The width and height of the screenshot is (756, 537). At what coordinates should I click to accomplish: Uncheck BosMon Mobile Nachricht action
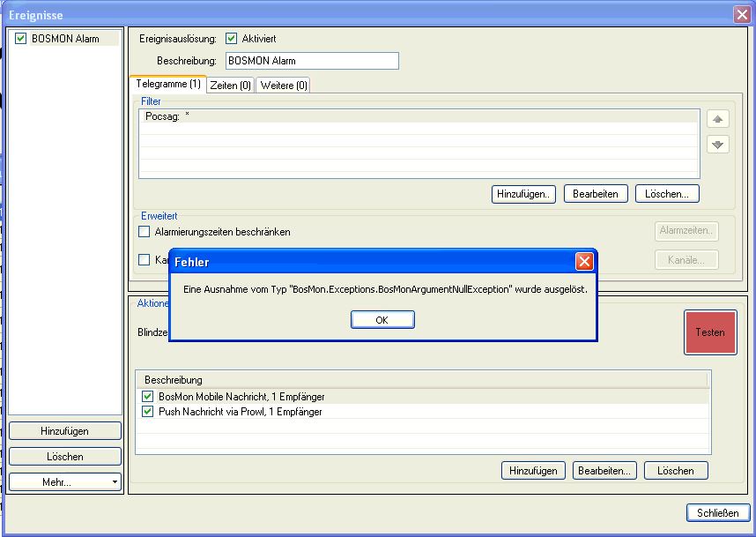click(x=147, y=398)
